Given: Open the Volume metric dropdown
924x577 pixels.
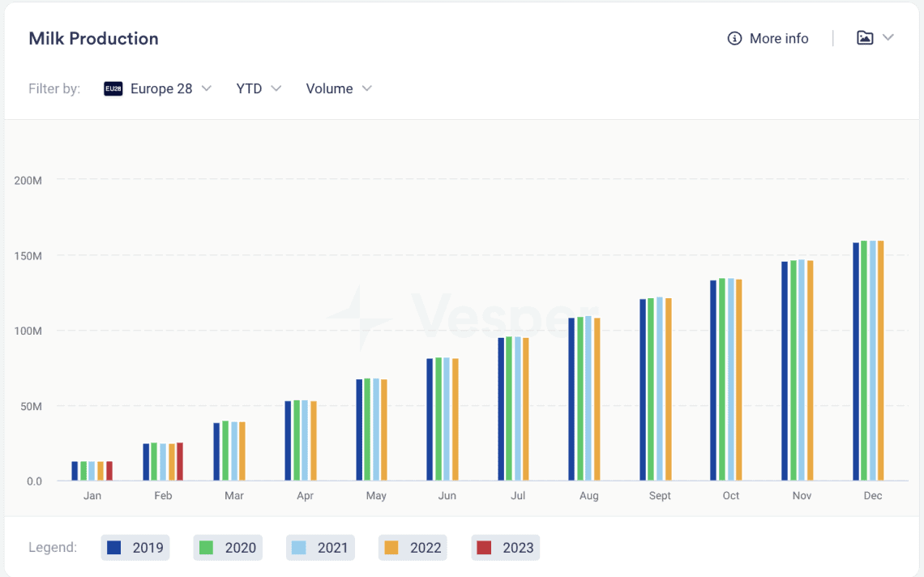Looking at the screenshot, I should pyautogui.click(x=339, y=89).
